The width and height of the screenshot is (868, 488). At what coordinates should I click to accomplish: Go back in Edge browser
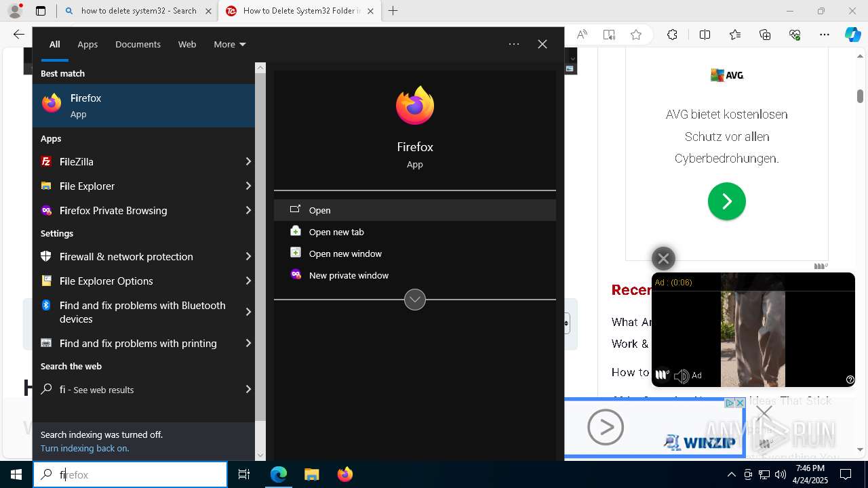pos(18,35)
